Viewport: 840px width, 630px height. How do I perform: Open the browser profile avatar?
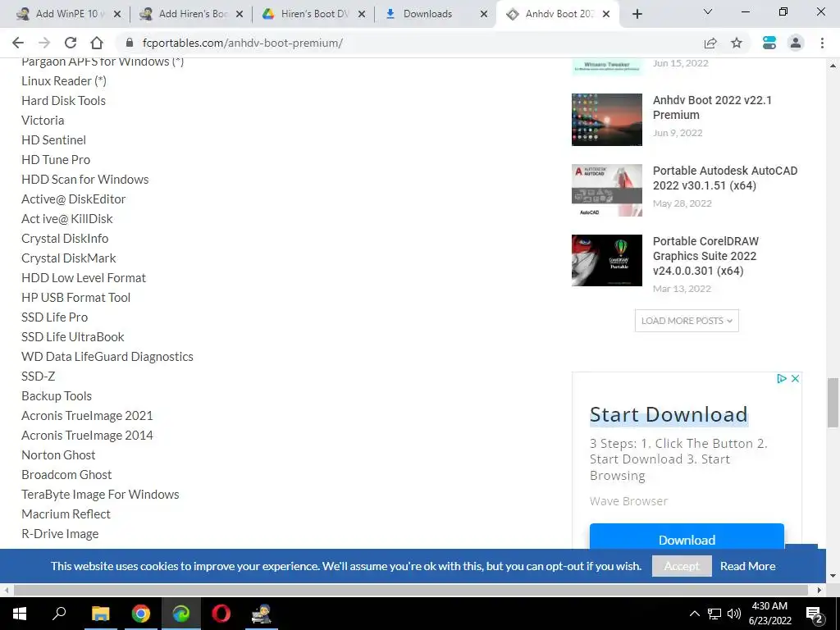pyautogui.click(x=796, y=43)
